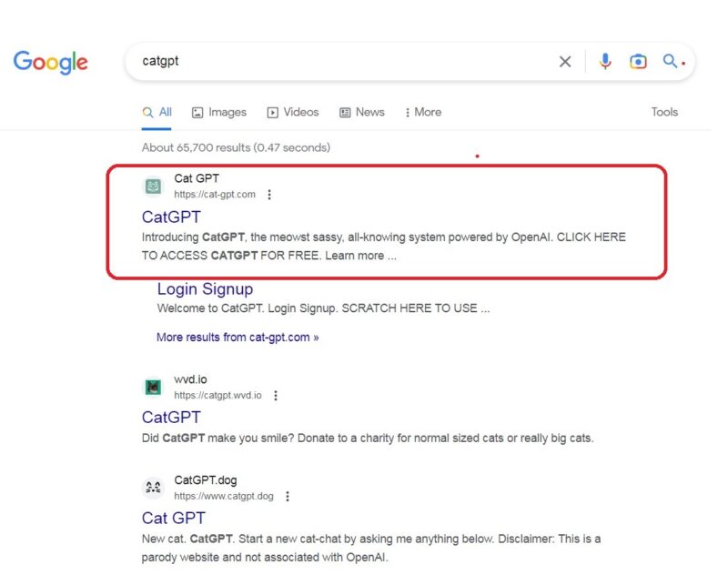The image size is (728, 585).
Task: Open the More search categories dropdown
Action: (422, 112)
